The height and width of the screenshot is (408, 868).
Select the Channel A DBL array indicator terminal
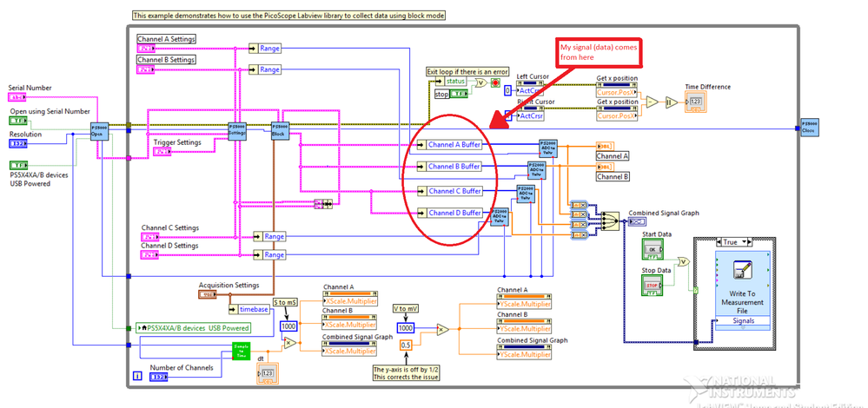coord(605,145)
